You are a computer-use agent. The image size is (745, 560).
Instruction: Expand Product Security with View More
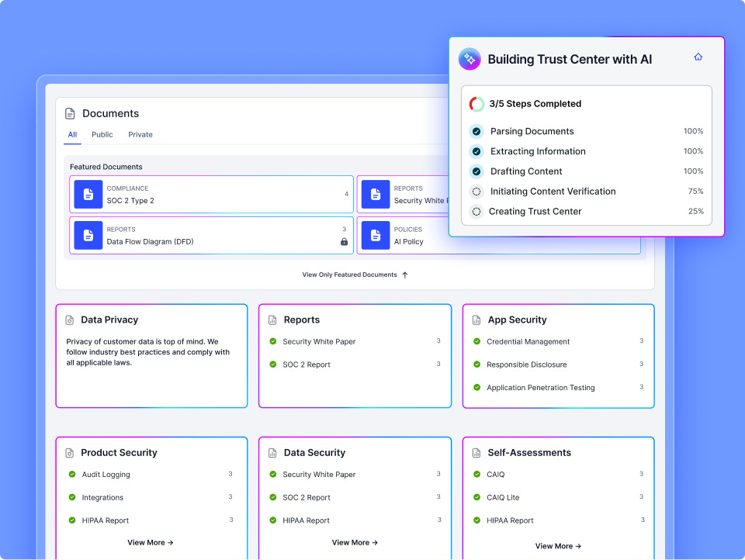(150, 542)
